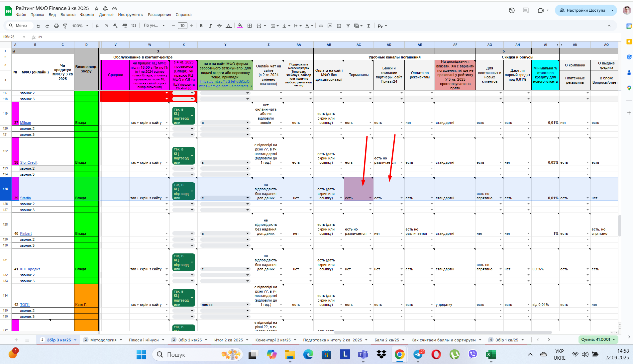Collapse the toolbar with the chevron

coord(609,26)
